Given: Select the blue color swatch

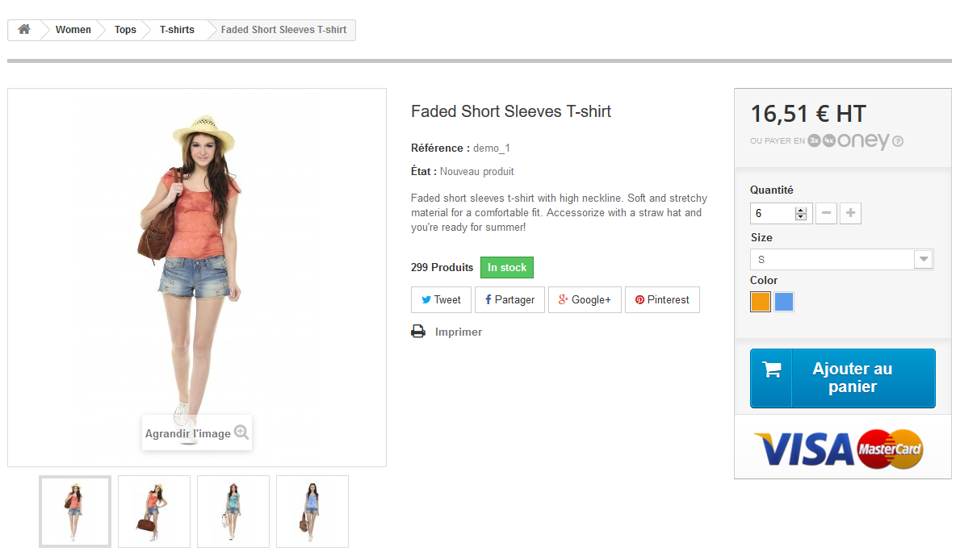Looking at the screenshot, I should [x=784, y=302].
